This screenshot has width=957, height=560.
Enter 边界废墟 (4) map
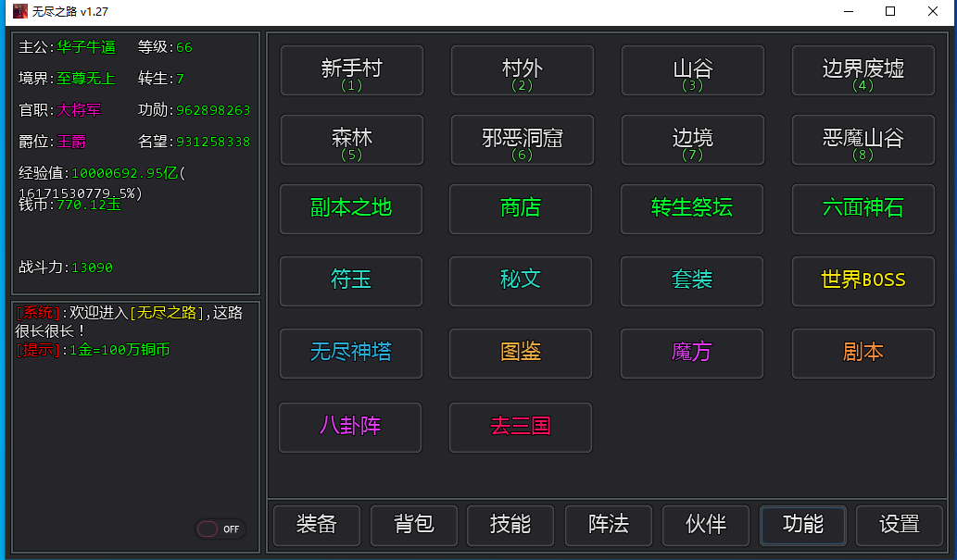pyautogui.click(x=863, y=70)
